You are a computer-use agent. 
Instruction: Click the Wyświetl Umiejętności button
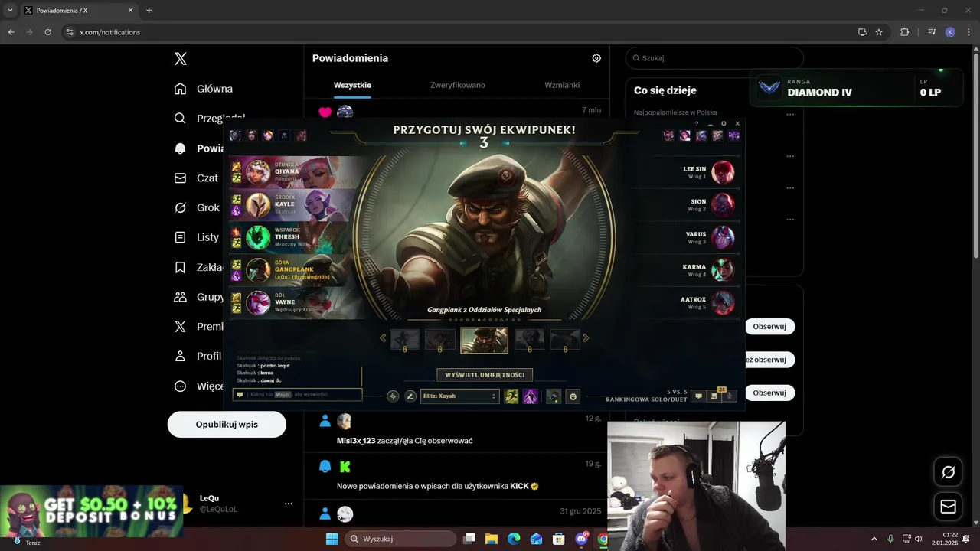(485, 375)
